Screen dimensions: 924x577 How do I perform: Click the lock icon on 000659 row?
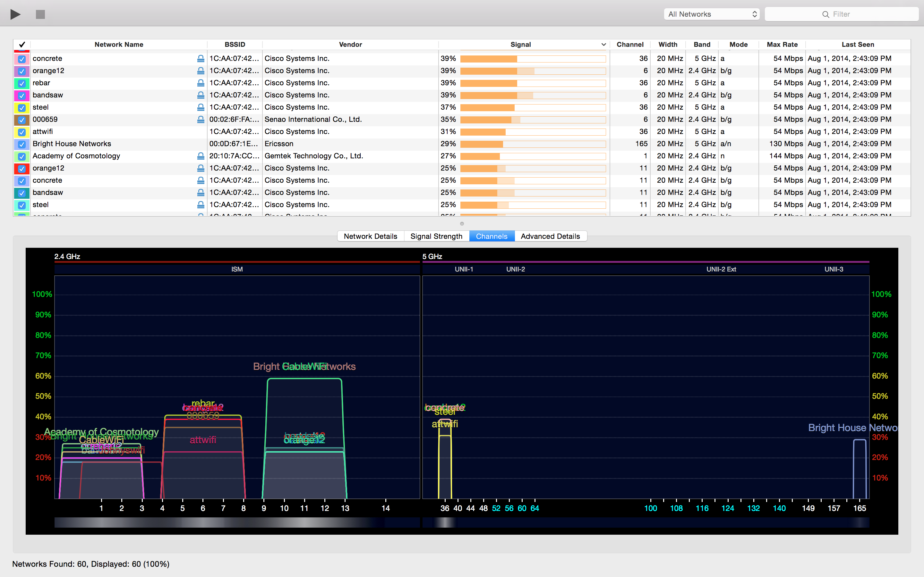[x=201, y=120]
